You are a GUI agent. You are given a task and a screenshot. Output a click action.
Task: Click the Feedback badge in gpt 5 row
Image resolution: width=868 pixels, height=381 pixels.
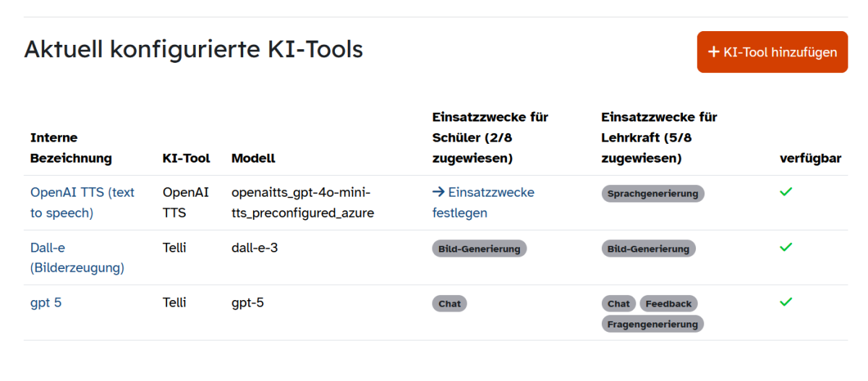pos(668,304)
